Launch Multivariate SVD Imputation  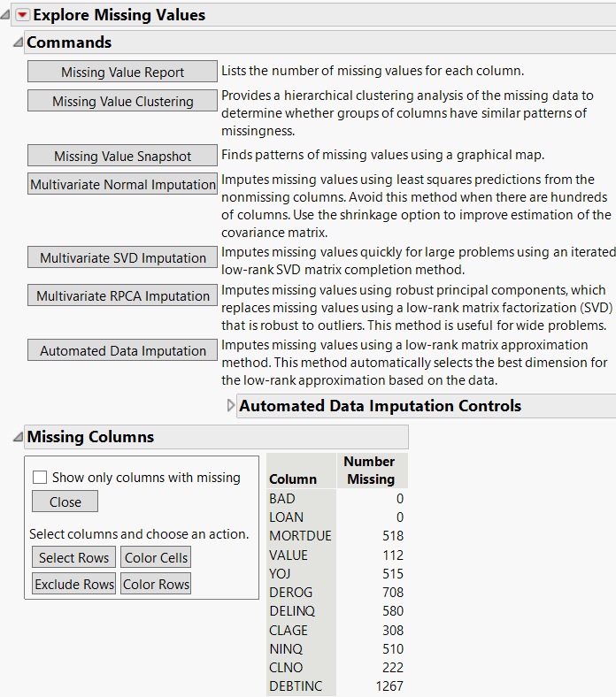click(x=122, y=258)
